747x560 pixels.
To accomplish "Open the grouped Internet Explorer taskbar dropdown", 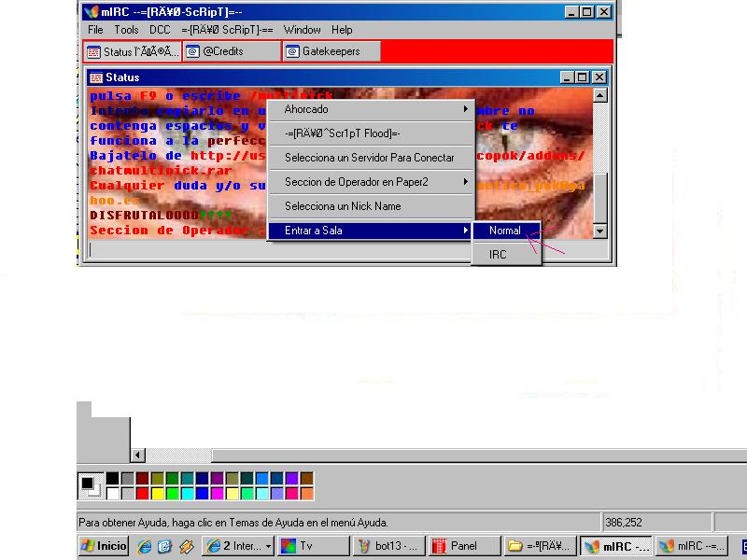I will coord(238,546).
